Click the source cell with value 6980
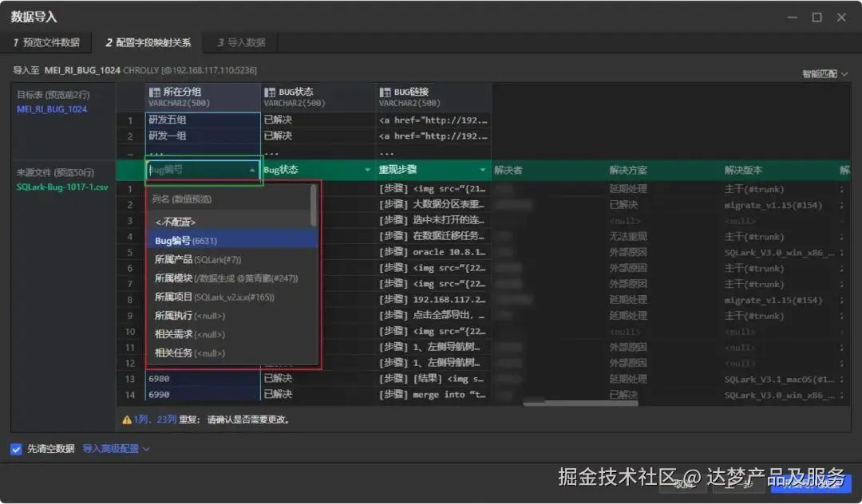 (x=202, y=379)
